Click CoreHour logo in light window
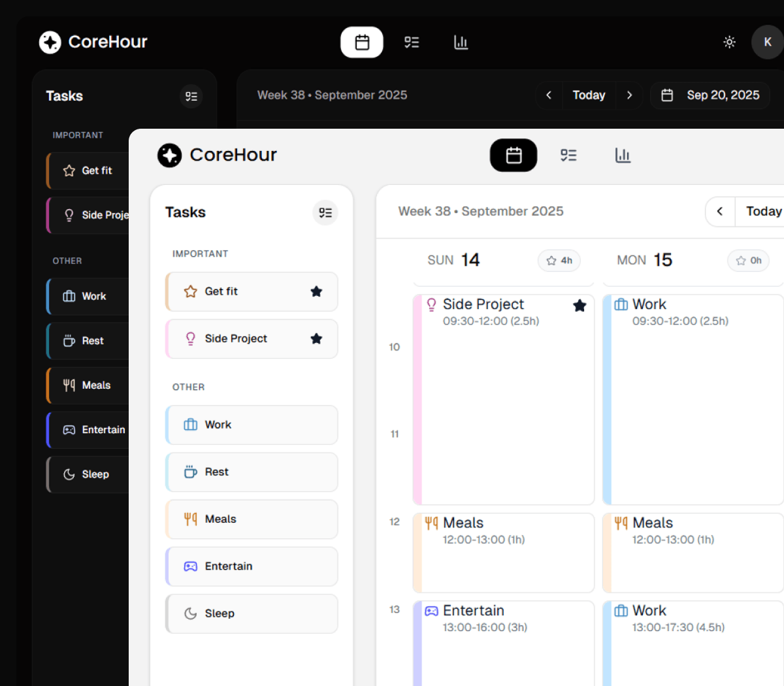This screenshot has width=784, height=686. (170, 155)
